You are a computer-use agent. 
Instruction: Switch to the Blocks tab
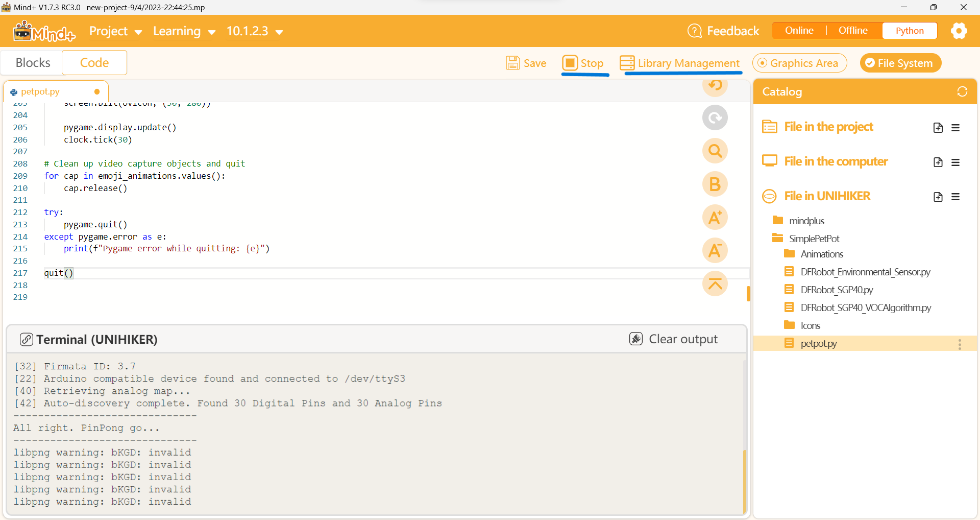33,62
